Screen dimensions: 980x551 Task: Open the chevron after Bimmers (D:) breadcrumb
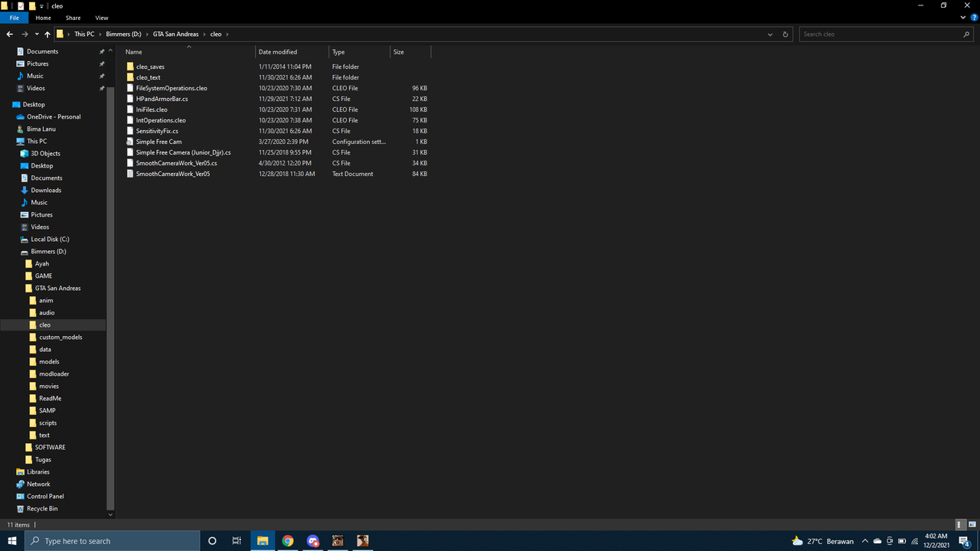147,34
